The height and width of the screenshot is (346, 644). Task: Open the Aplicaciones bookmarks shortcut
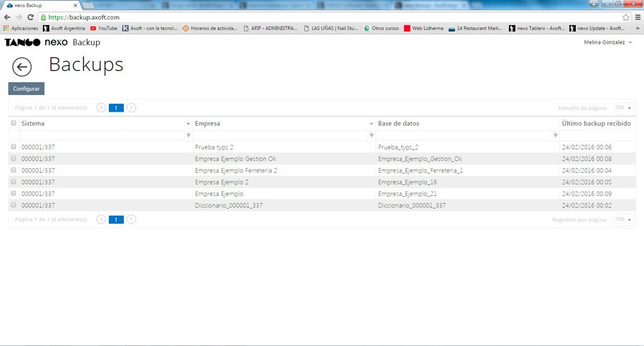(x=21, y=29)
